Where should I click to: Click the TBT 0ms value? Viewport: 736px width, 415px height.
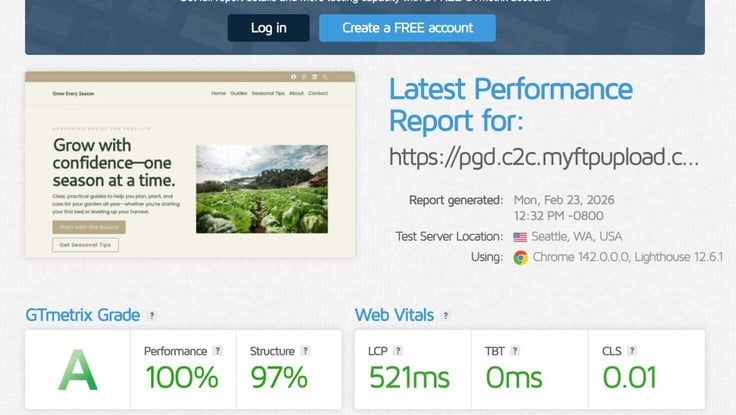[x=514, y=377]
